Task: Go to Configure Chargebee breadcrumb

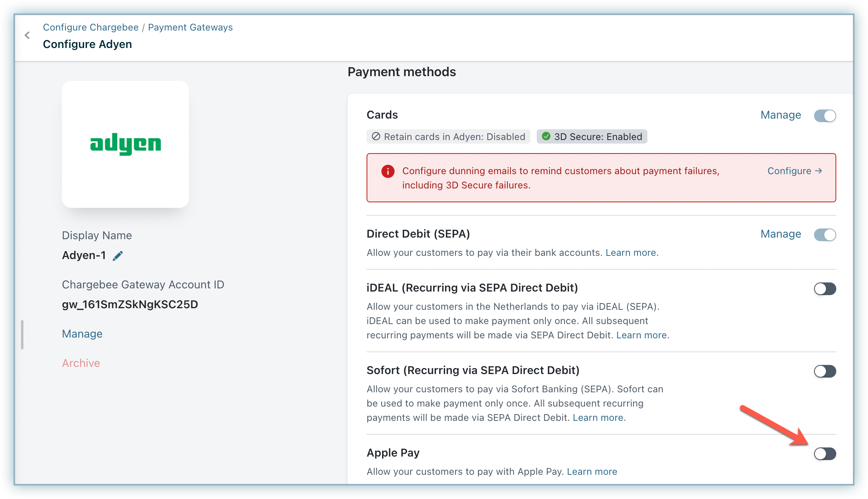Action: (90, 27)
